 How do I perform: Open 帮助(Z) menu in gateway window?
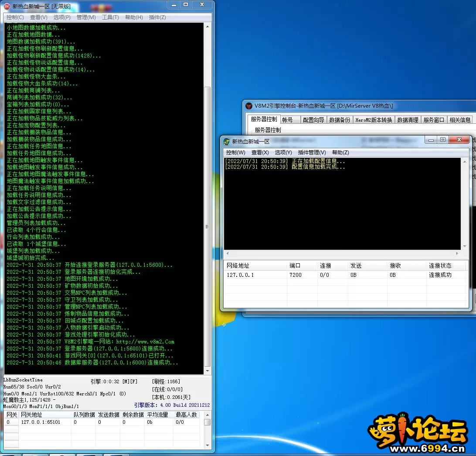[340, 153]
